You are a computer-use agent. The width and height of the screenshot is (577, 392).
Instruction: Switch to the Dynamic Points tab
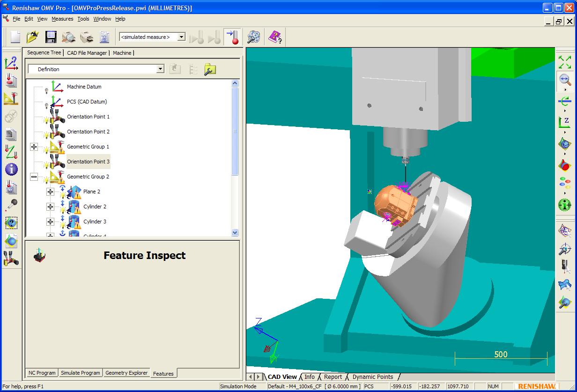(x=373, y=377)
